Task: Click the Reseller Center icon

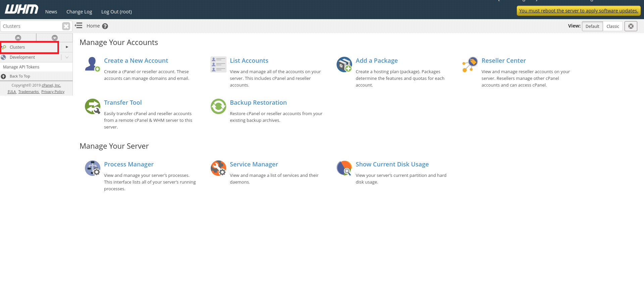Action: 470,64
